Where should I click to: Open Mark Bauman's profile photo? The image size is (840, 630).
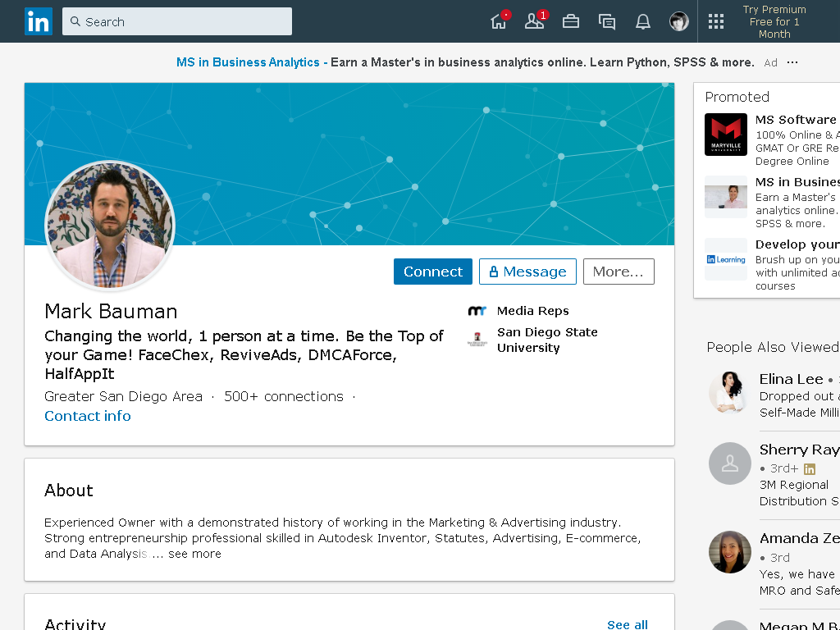pyautogui.click(x=110, y=225)
